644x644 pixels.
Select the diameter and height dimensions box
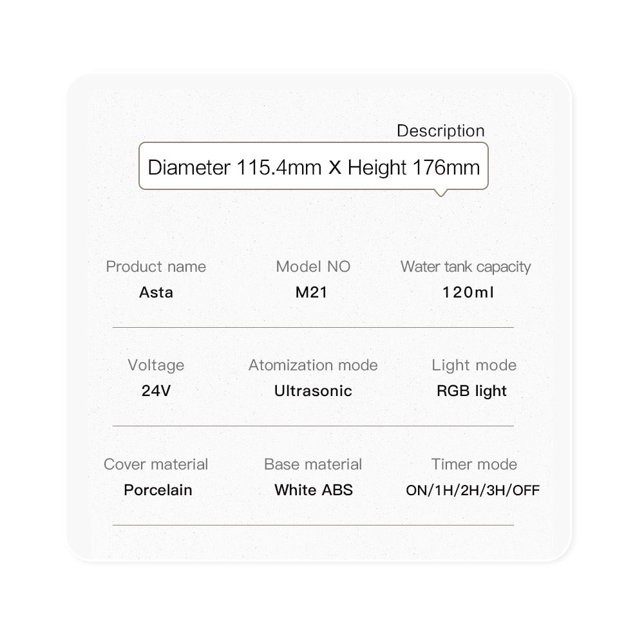(314, 168)
